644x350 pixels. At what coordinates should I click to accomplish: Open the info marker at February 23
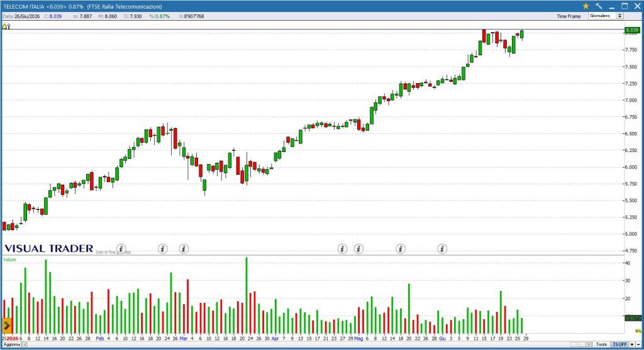tap(163, 249)
